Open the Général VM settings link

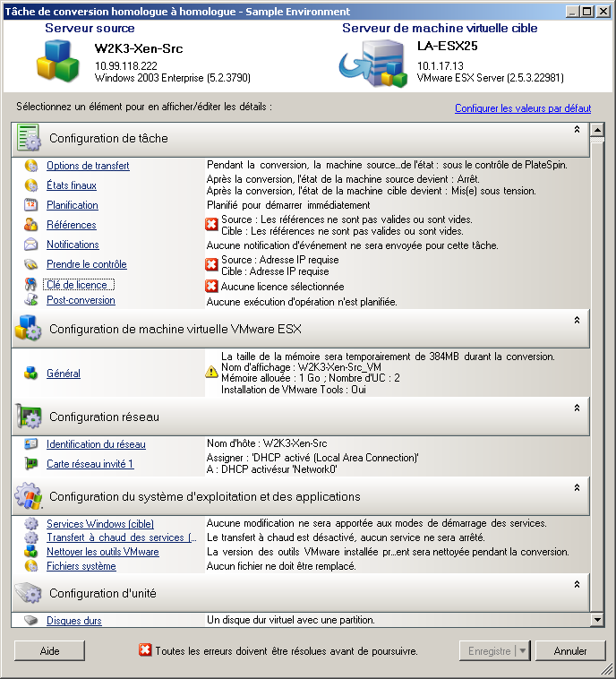(64, 374)
